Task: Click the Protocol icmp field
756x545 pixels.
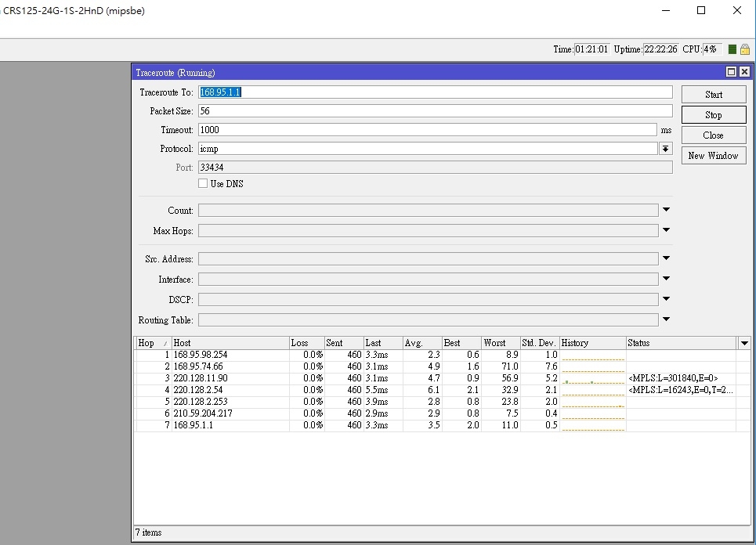Action: click(428, 149)
